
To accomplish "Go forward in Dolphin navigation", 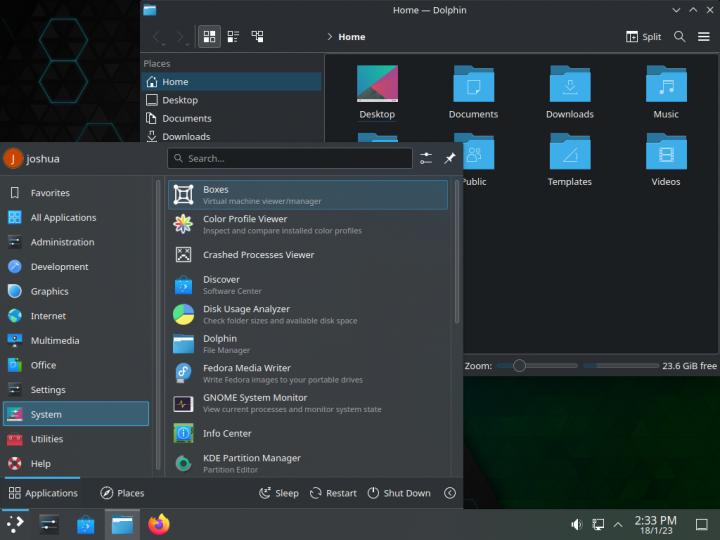I will pos(180,37).
